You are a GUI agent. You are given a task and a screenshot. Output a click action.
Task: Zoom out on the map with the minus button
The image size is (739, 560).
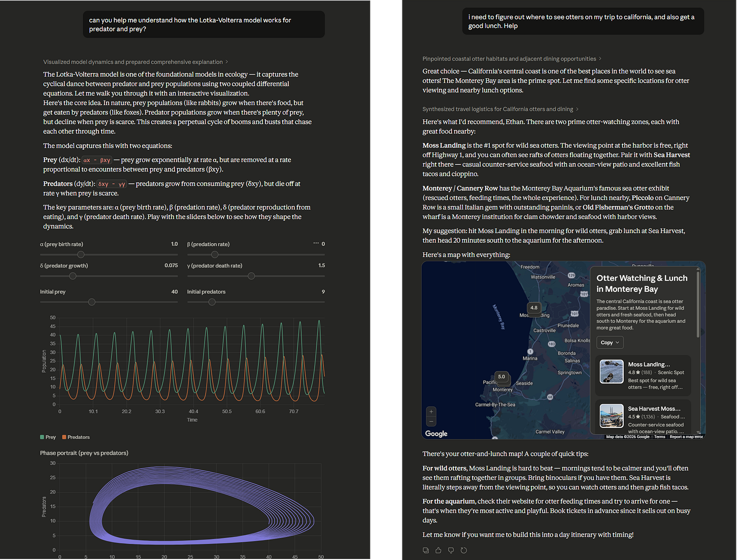[x=431, y=421]
